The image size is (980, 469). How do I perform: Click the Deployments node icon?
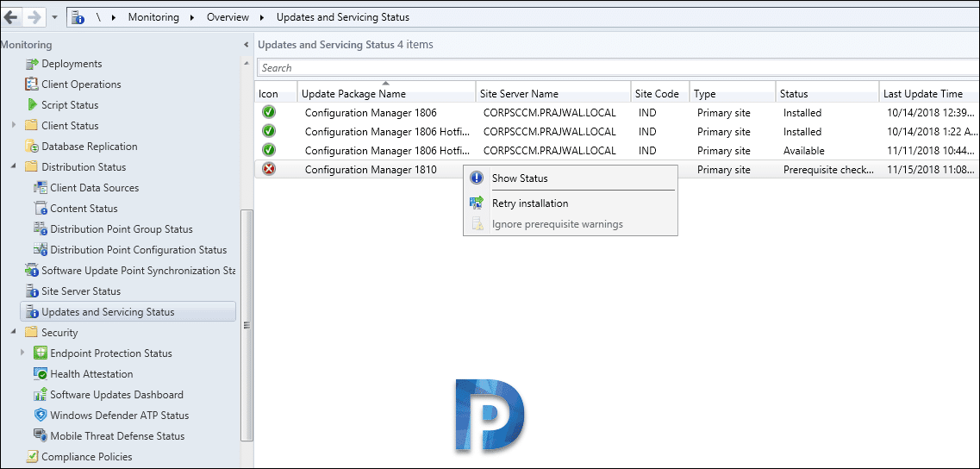click(x=31, y=64)
